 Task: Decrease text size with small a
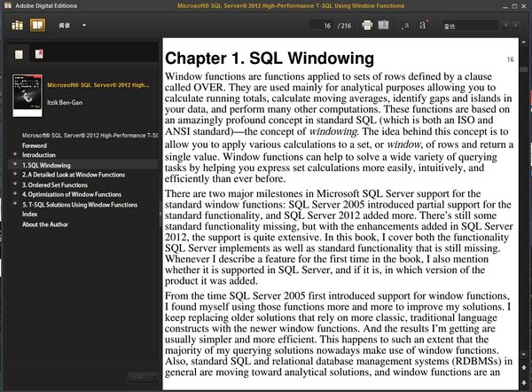tap(405, 26)
